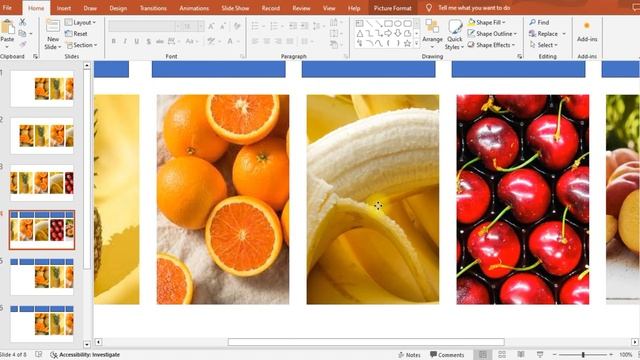640x360 pixels.
Task: Open Quick Styles gallery
Action: 454,35
